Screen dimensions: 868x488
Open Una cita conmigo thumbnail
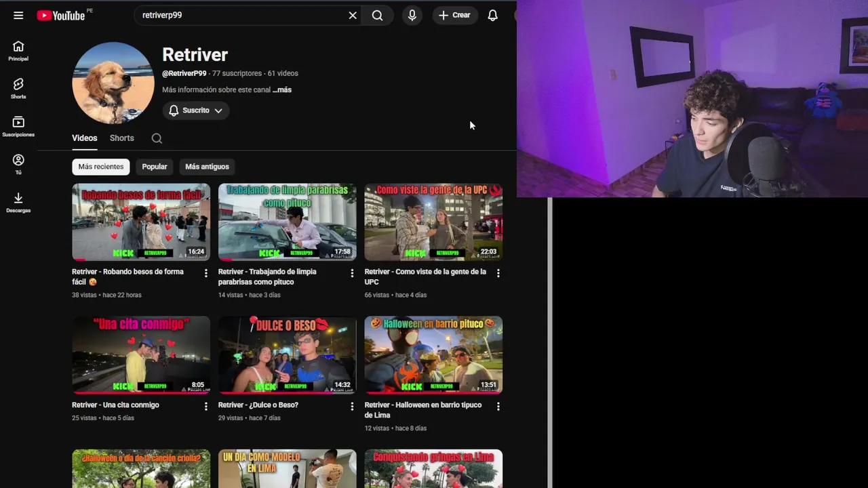pos(141,355)
